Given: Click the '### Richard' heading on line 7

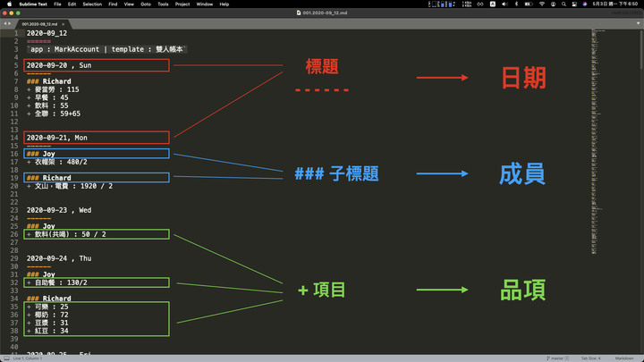Looking at the screenshot, I should (49, 81).
